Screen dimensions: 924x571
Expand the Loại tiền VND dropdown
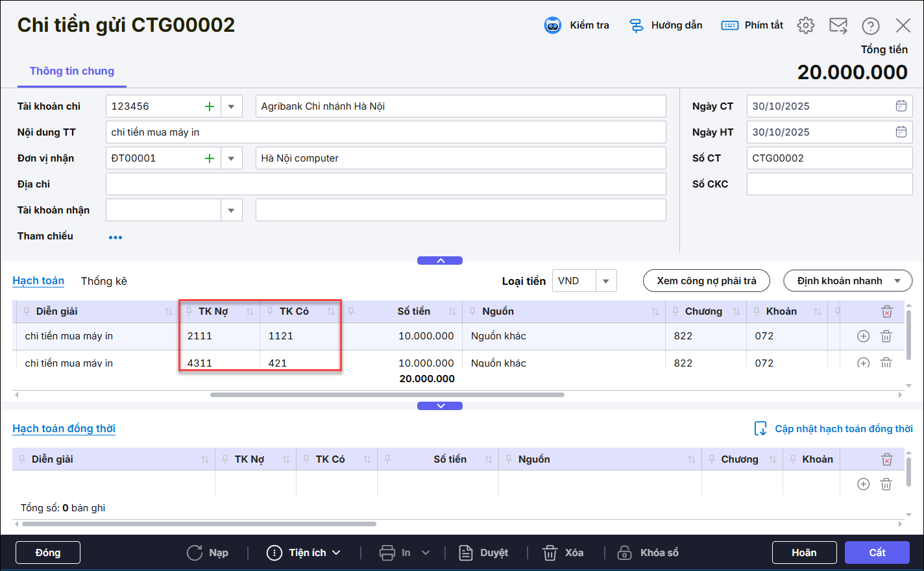tap(605, 281)
